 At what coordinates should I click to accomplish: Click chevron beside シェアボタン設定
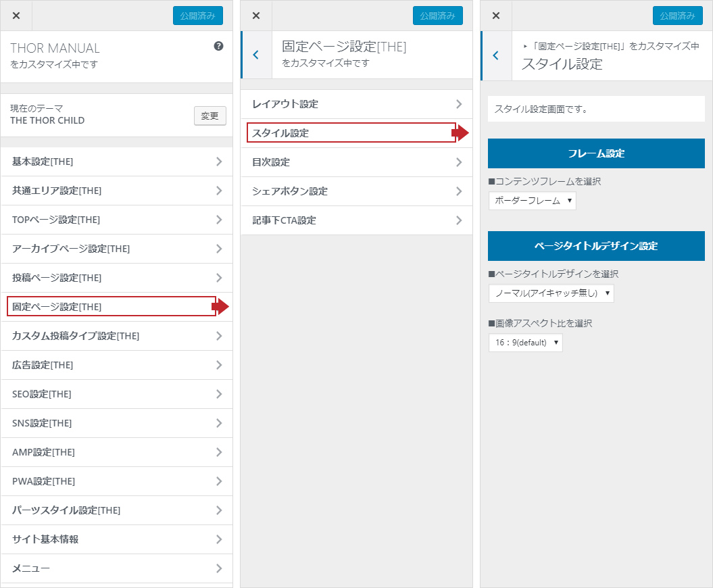coord(459,191)
